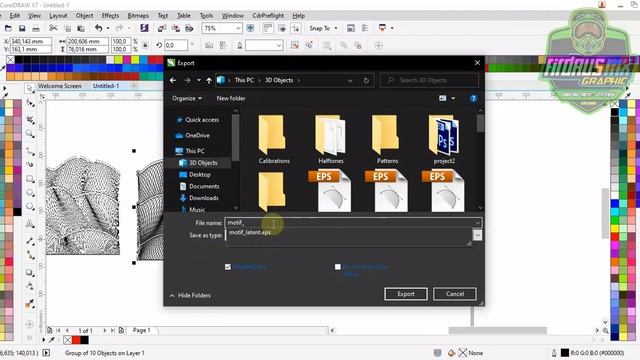Select the Ellipse tool in the toolbox

point(30,193)
